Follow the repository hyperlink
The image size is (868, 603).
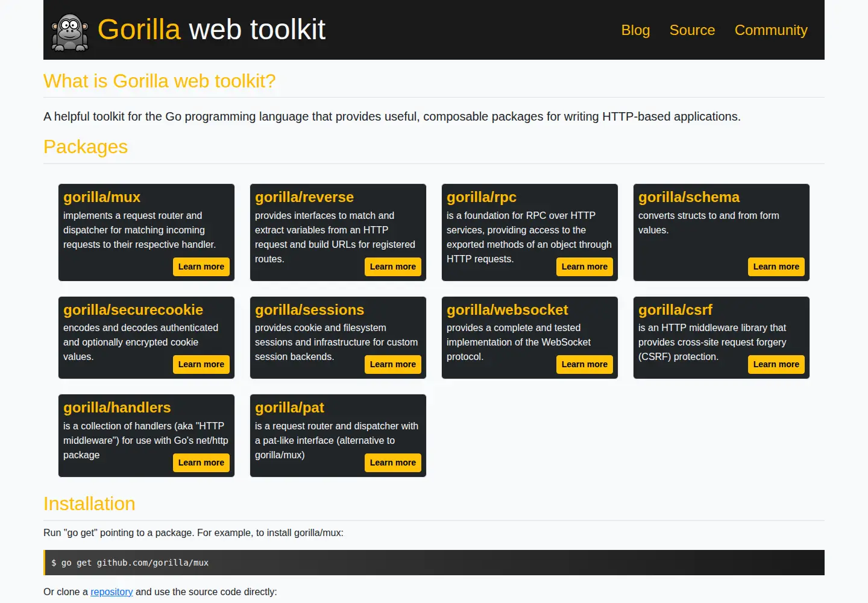point(112,592)
